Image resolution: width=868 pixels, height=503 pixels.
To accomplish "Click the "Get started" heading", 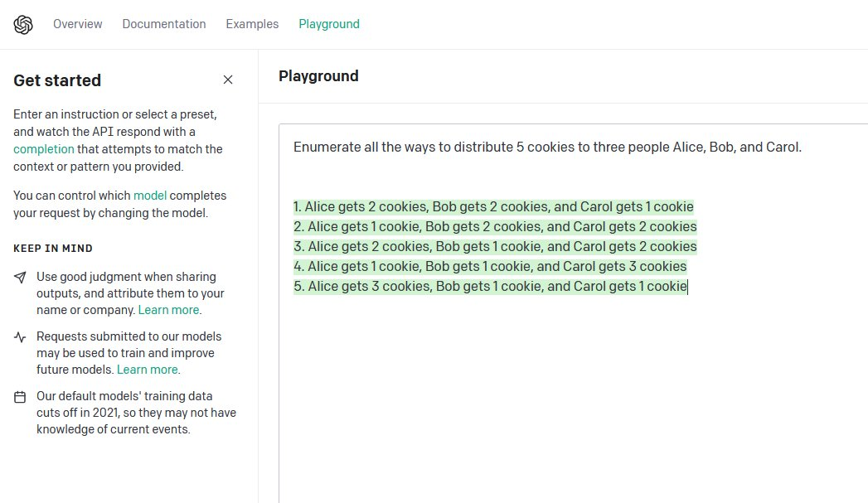I will tap(57, 80).
